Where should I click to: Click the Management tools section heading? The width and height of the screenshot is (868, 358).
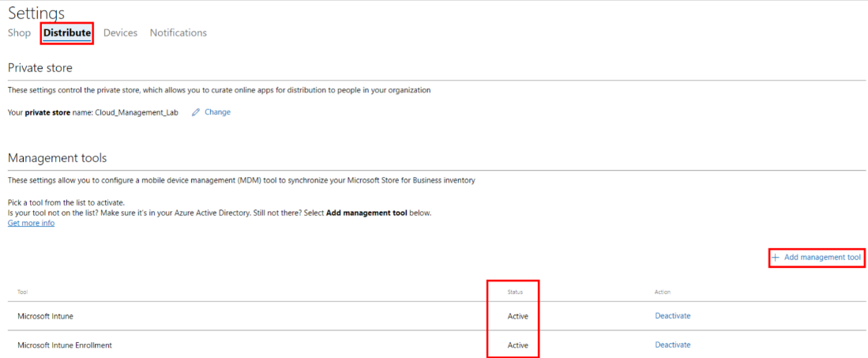(57, 158)
